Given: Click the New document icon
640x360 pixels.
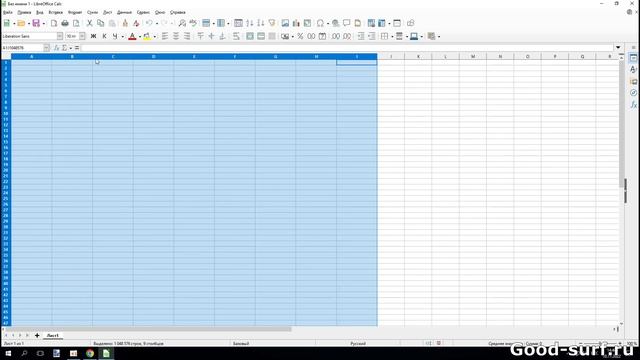Looking at the screenshot, I should click(7, 23).
